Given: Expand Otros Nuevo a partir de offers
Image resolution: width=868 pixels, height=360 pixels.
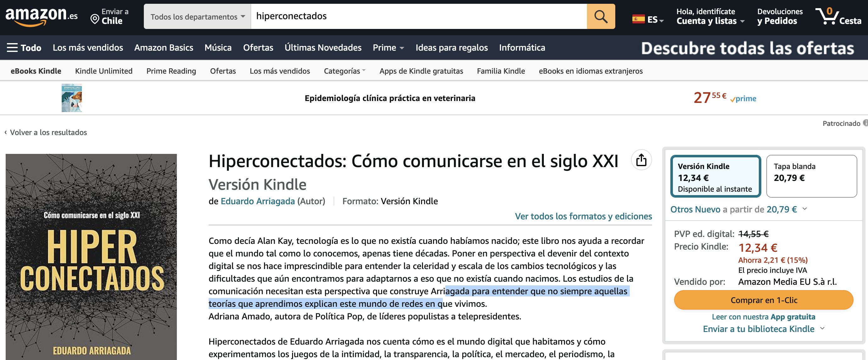Looking at the screenshot, I should pyautogui.click(x=738, y=209).
